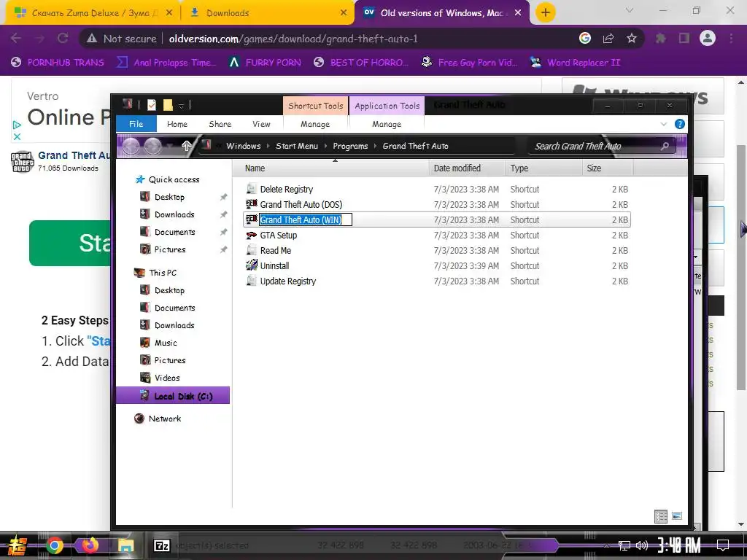Click the Chrome address bar URL

coord(293,39)
